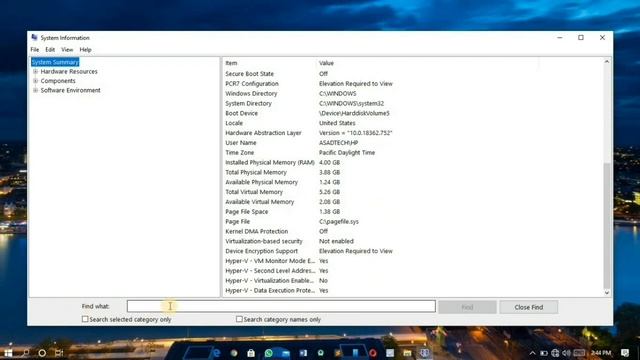Viewport: 640px width, 360px height.
Task: Select Hyper-V - Second Level Address row
Action: (x=413, y=271)
